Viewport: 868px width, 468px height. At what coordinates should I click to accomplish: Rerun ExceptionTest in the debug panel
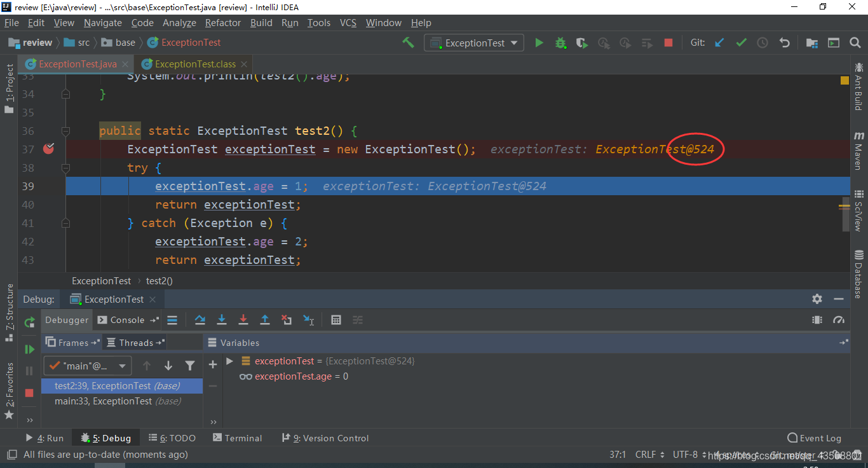point(29,322)
